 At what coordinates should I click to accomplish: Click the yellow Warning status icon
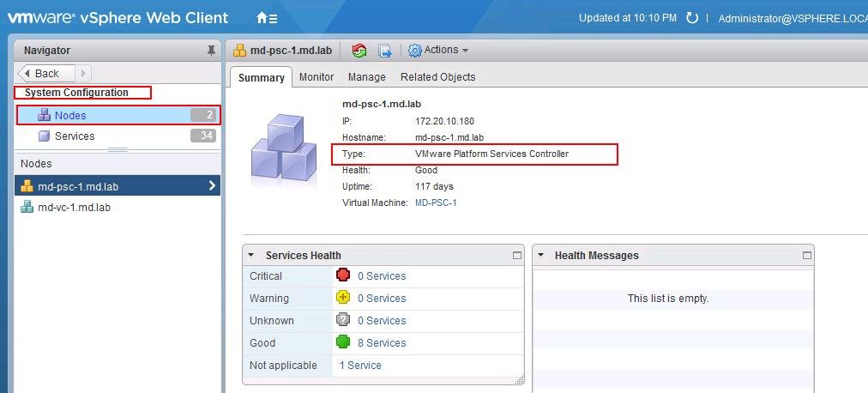[343, 298]
